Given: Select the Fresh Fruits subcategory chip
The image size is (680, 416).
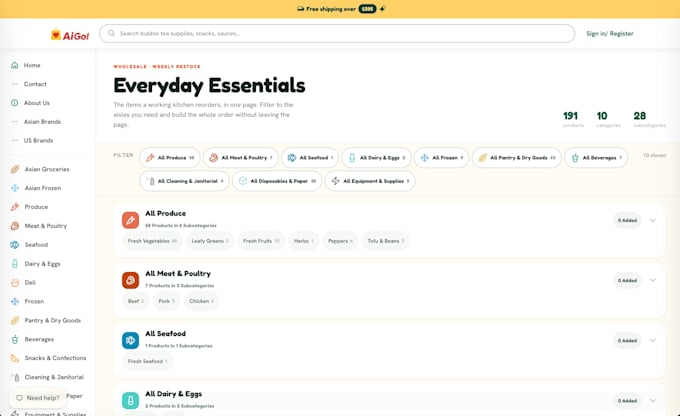Looking at the screenshot, I should pyautogui.click(x=261, y=241).
